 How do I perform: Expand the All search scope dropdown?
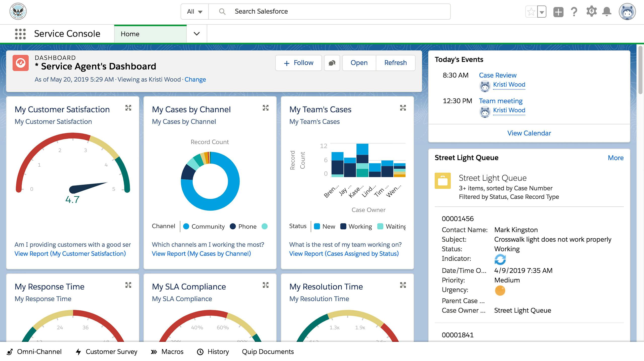click(x=195, y=12)
